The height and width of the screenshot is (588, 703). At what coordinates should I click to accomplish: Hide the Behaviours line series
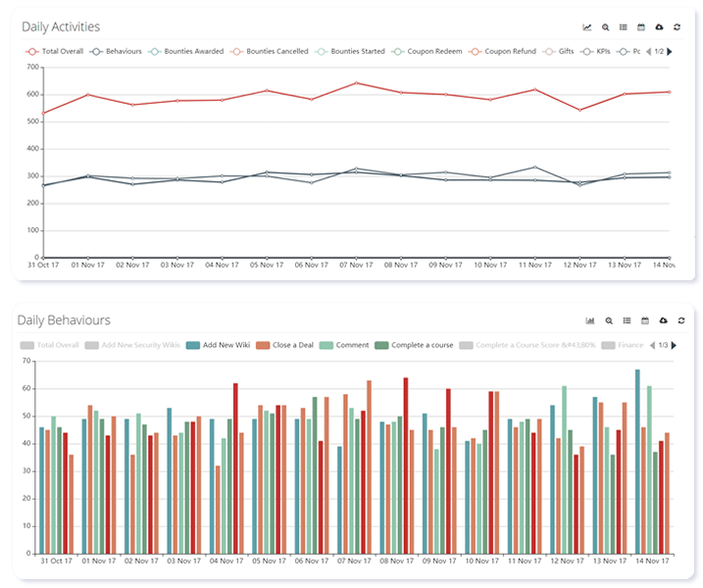119,51
